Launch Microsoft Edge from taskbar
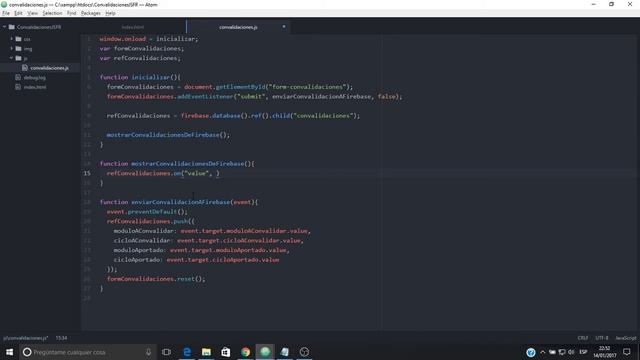640x360 pixels. pyautogui.click(x=187, y=352)
